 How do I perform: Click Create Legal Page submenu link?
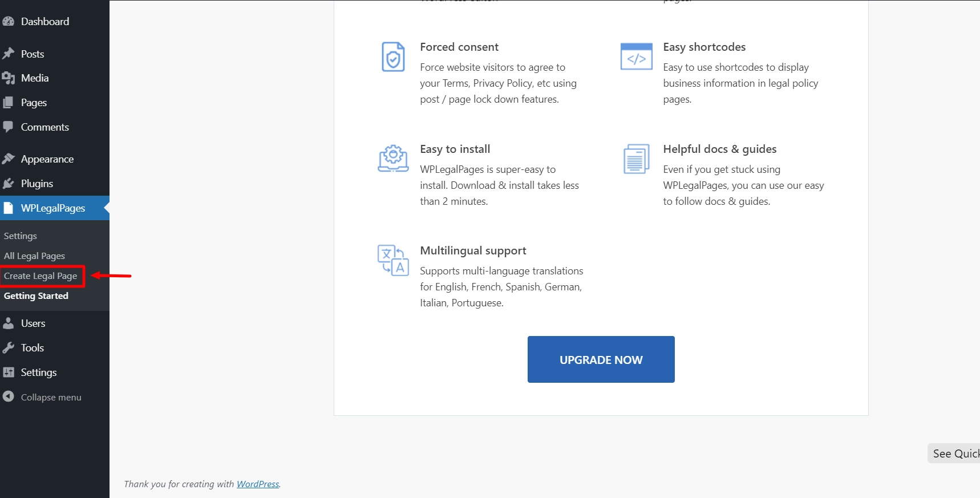pyautogui.click(x=41, y=276)
